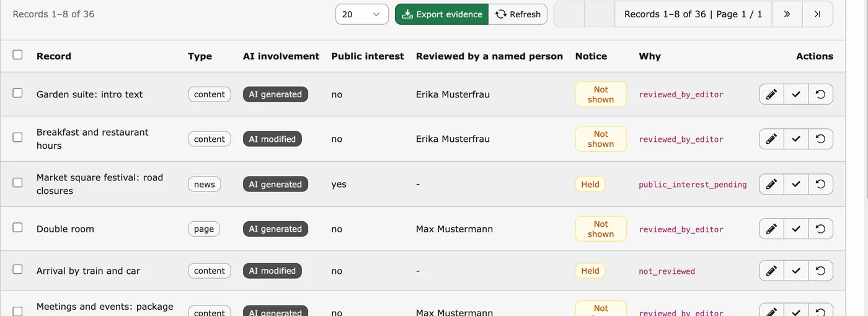Click the Public interest column header
Image resolution: width=868 pixels, height=316 pixels.
[368, 56]
